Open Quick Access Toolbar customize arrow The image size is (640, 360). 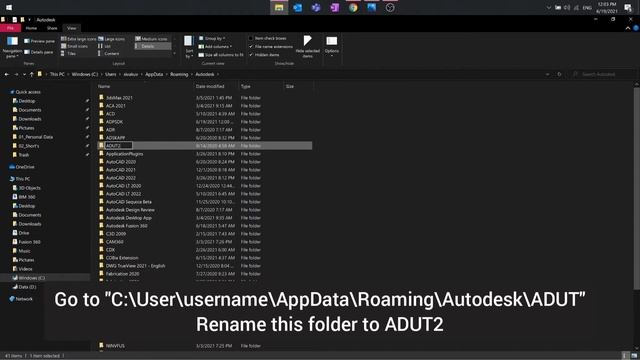[29, 20]
